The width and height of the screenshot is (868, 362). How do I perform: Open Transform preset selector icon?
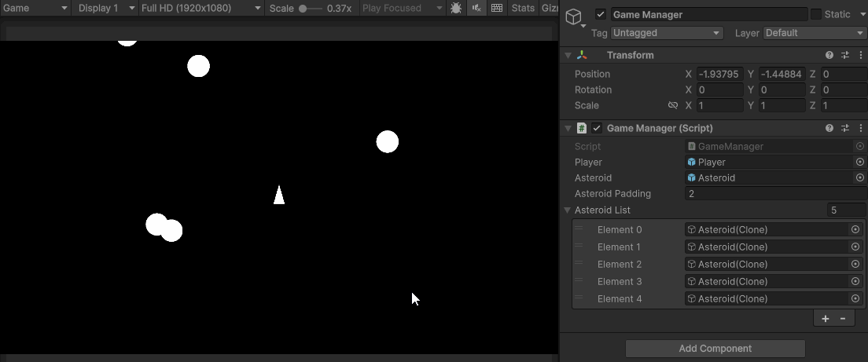click(844, 55)
